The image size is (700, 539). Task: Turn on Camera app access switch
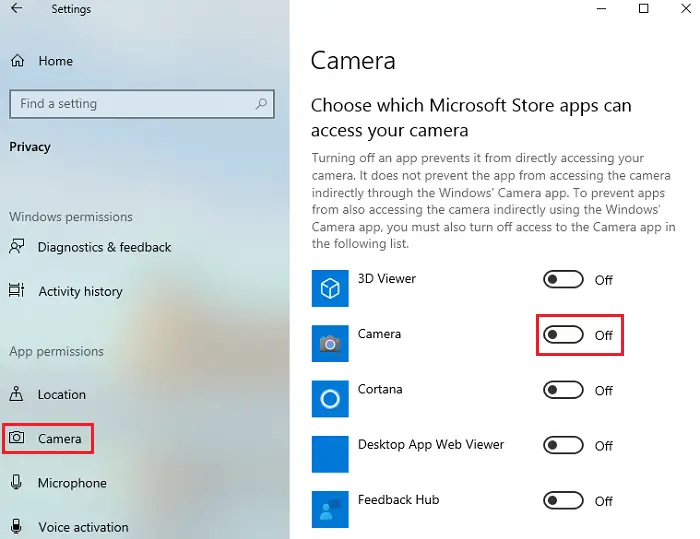point(563,335)
